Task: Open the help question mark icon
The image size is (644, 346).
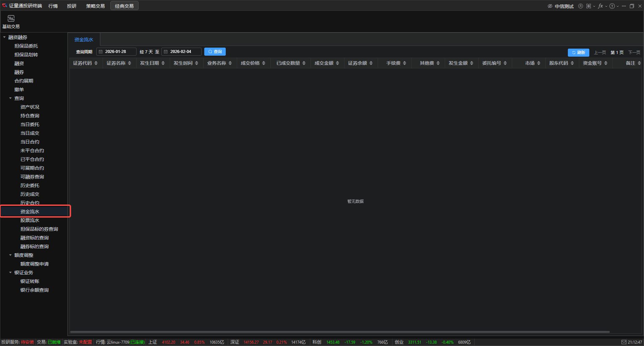Action: tap(612, 6)
